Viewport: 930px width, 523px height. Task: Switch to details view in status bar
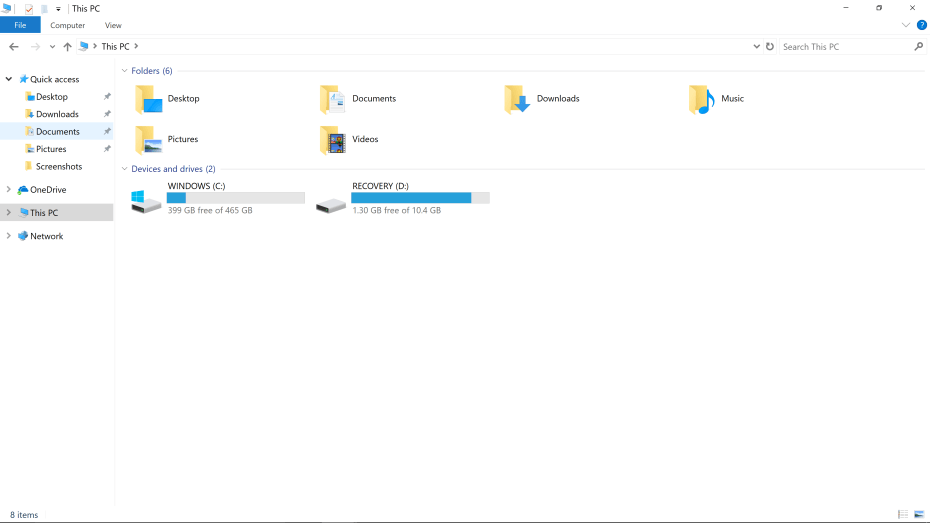pyautogui.click(x=903, y=514)
